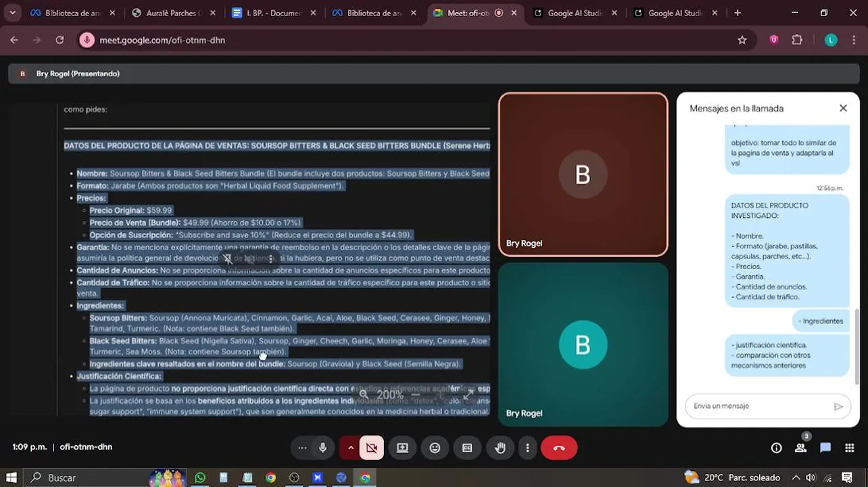Mute the microphone in Meet

(x=322, y=448)
